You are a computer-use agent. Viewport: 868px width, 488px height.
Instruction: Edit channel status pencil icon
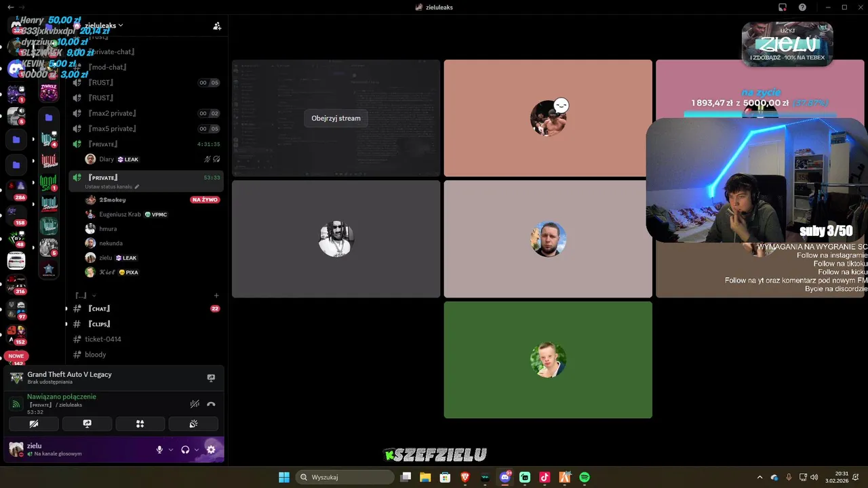tap(137, 186)
